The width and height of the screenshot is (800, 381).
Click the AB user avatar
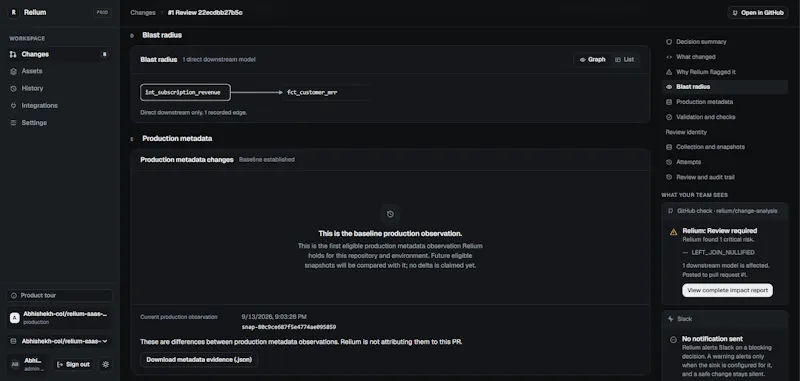15,364
